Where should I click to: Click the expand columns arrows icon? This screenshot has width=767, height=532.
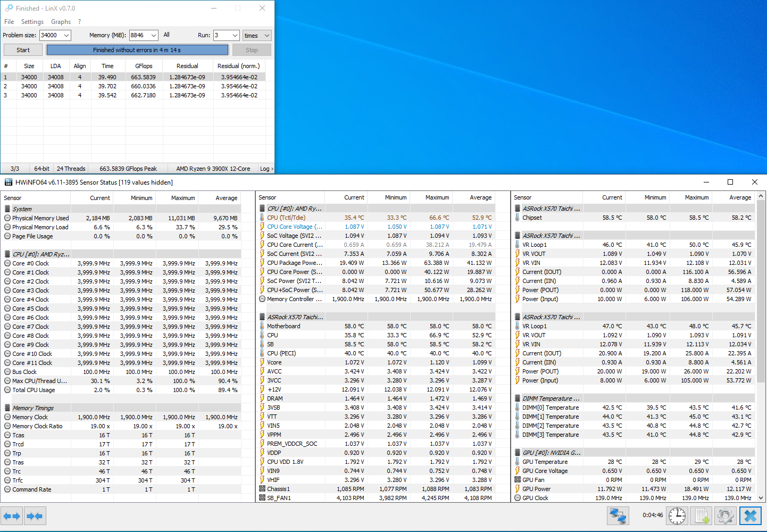pyautogui.click(x=12, y=516)
